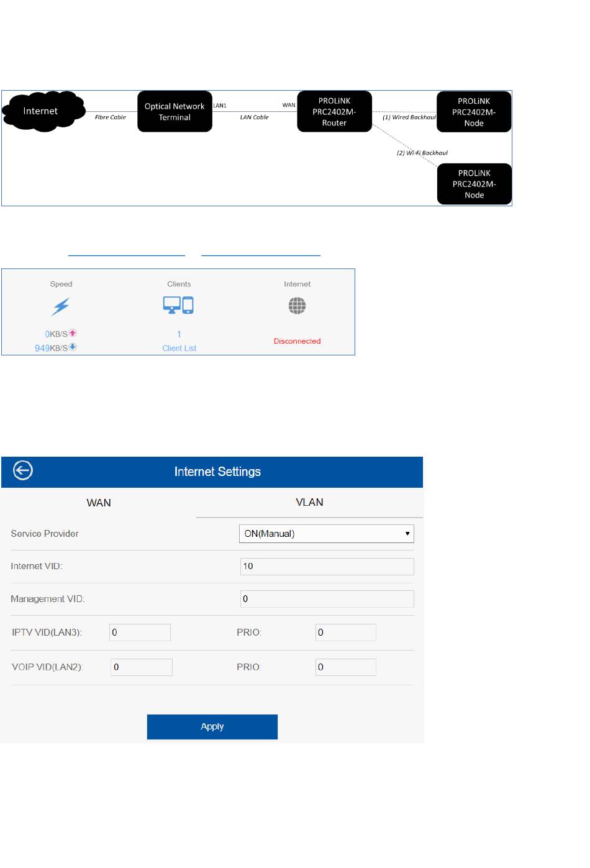Click the Internet VID input field
Screen dimensions: 590x868
[x=327, y=567]
